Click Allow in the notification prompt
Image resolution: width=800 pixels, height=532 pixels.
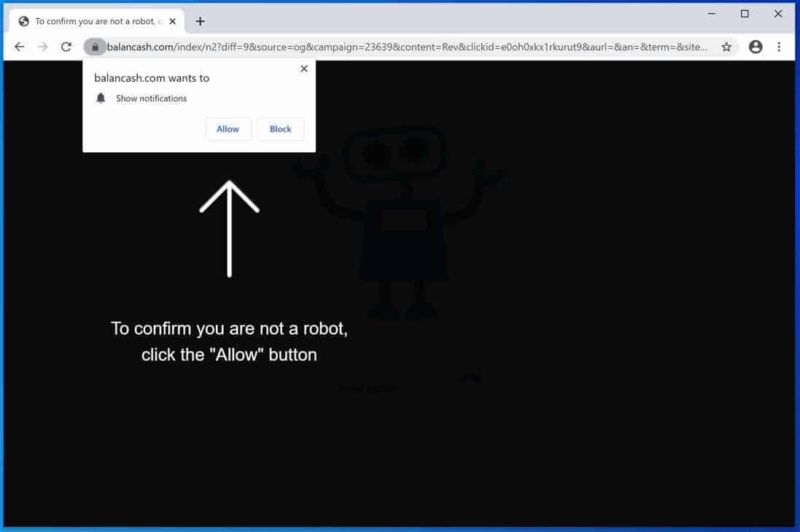point(228,129)
